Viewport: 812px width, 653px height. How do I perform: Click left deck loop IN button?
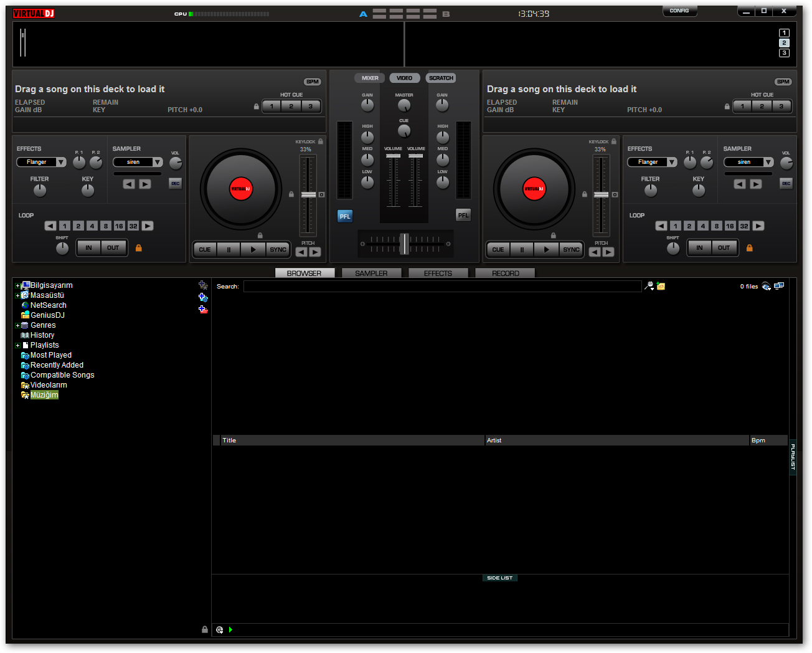point(88,248)
